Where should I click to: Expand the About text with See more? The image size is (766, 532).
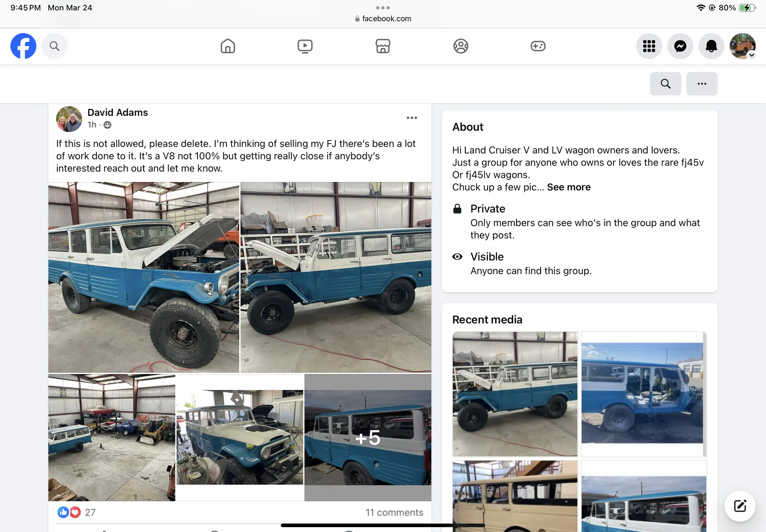click(x=569, y=187)
